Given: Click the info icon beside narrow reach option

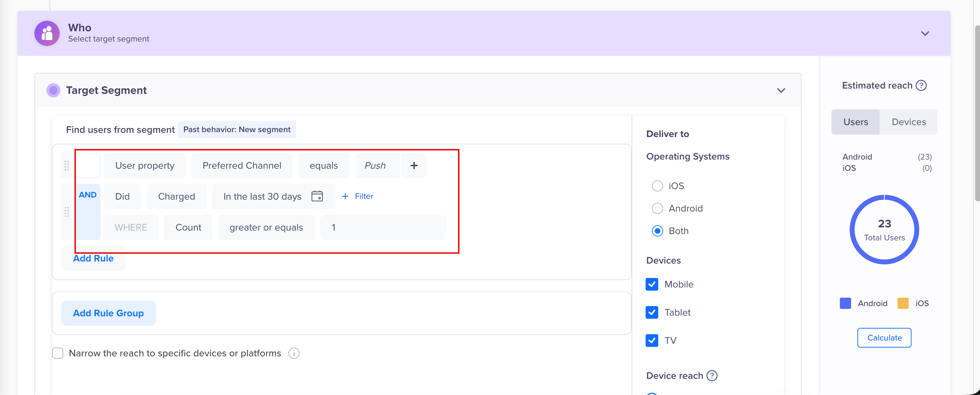Looking at the screenshot, I should tap(293, 353).
